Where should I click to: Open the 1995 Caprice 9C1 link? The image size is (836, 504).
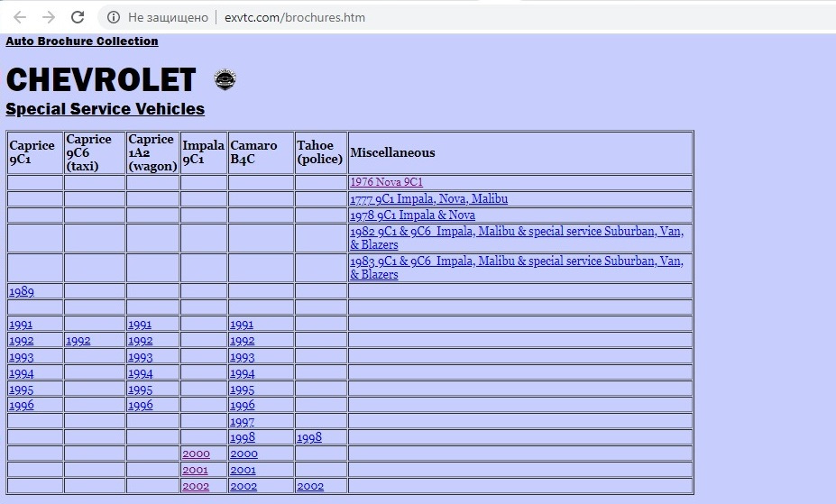pyautogui.click(x=22, y=389)
